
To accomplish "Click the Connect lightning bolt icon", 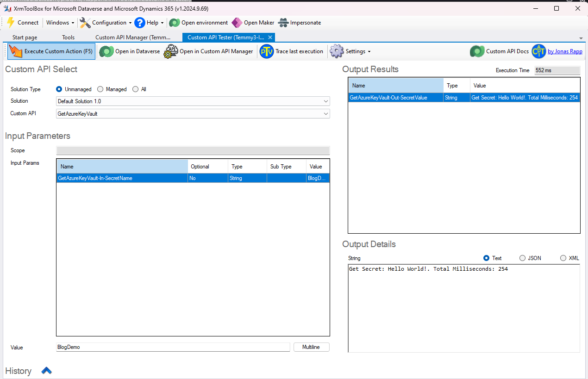I will tap(11, 23).
